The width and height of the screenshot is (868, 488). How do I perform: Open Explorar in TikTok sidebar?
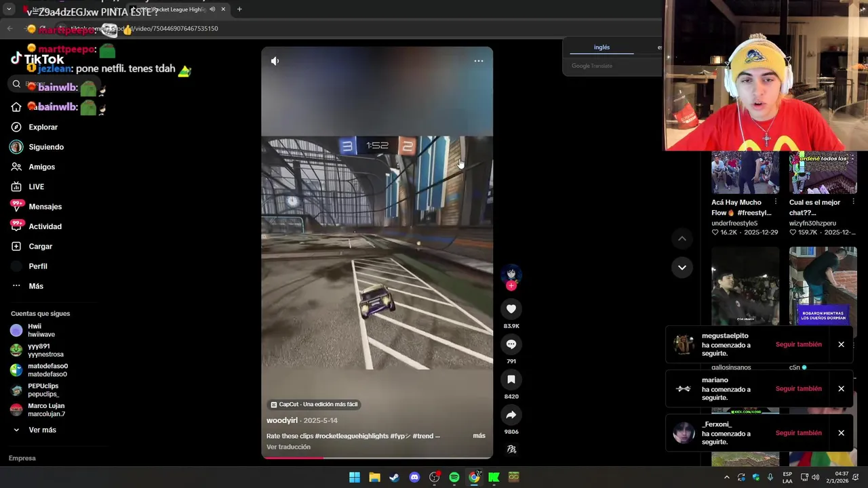coord(43,127)
